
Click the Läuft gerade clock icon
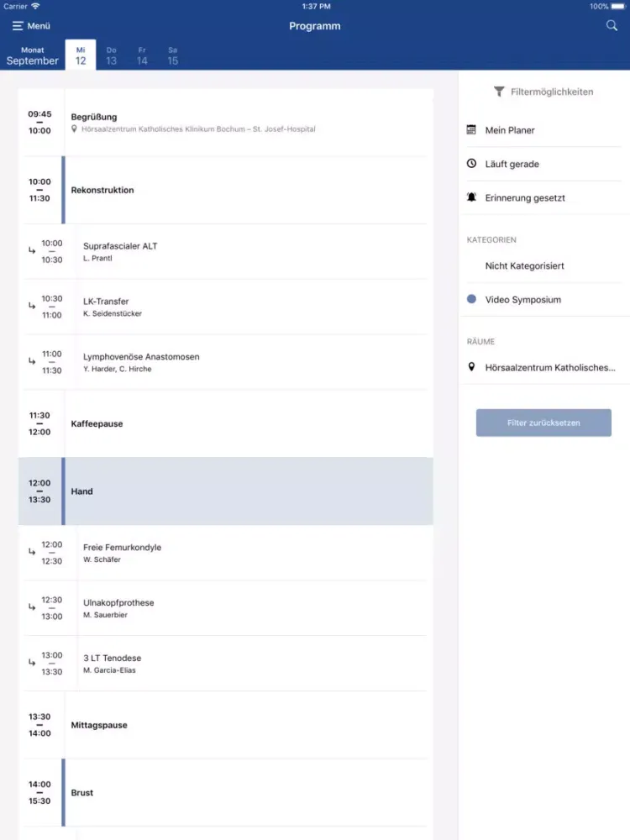click(x=471, y=164)
